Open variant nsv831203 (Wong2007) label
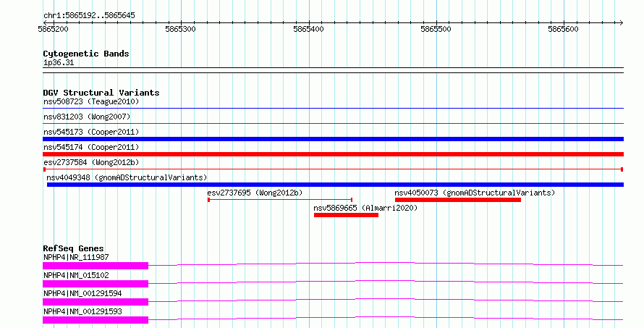This screenshot has height=328, width=644. point(87,117)
